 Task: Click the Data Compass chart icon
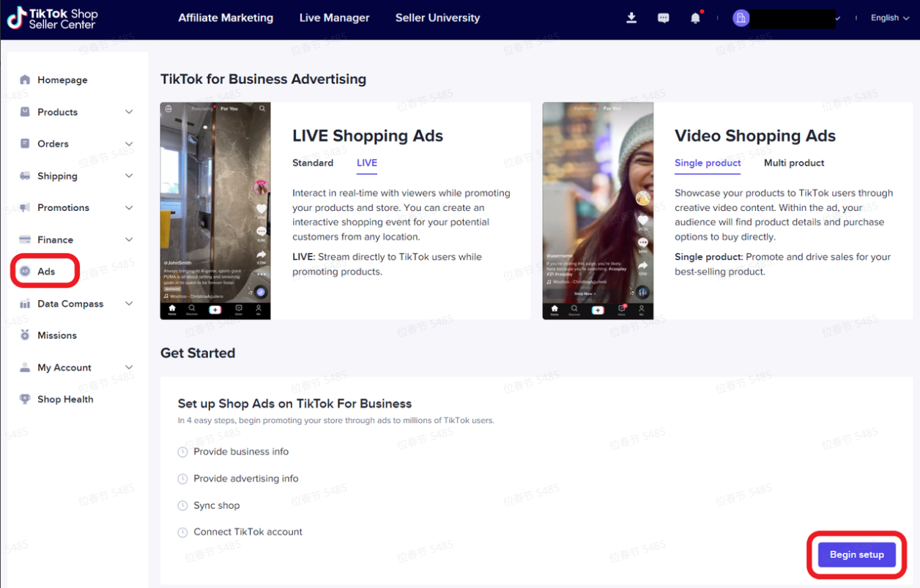pos(25,304)
